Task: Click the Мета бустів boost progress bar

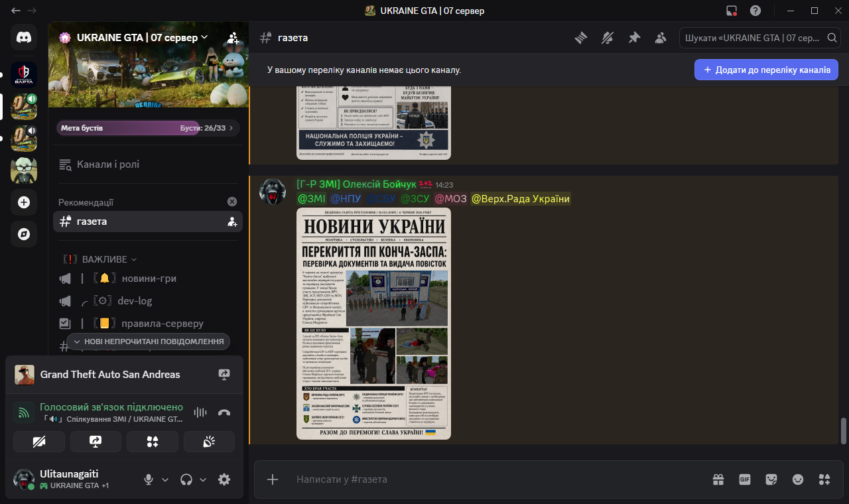Action: pos(147,128)
